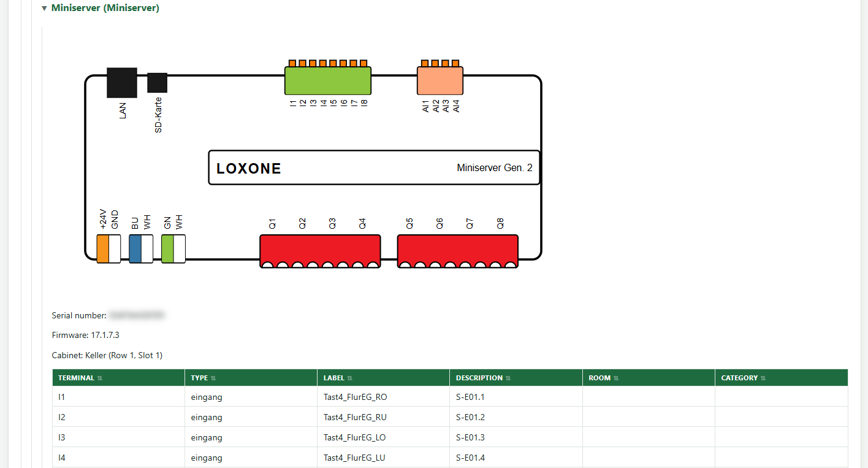868x468 pixels.
Task: Click label Tast4_FlurEG_RO
Action: coord(356,397)
